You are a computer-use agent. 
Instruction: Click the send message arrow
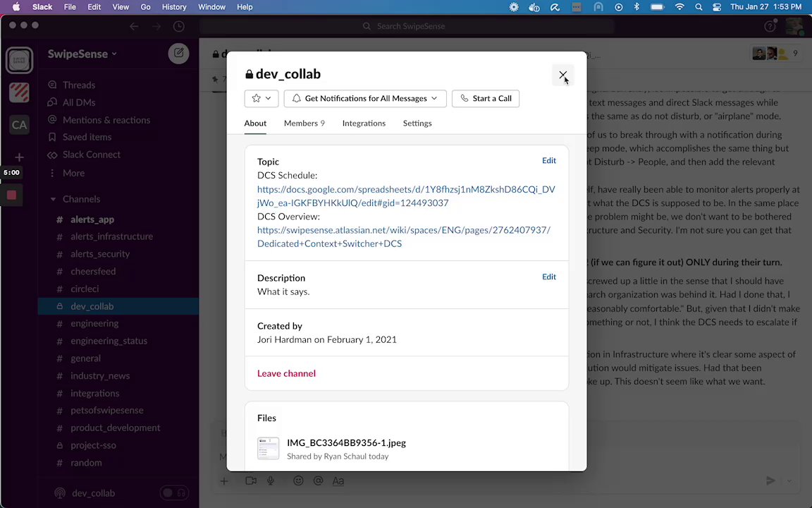pos(770,481)
